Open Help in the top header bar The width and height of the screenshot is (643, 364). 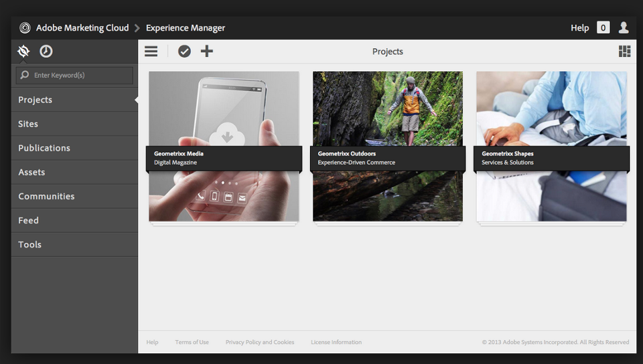pyautogui.click(x=579, y=28)
